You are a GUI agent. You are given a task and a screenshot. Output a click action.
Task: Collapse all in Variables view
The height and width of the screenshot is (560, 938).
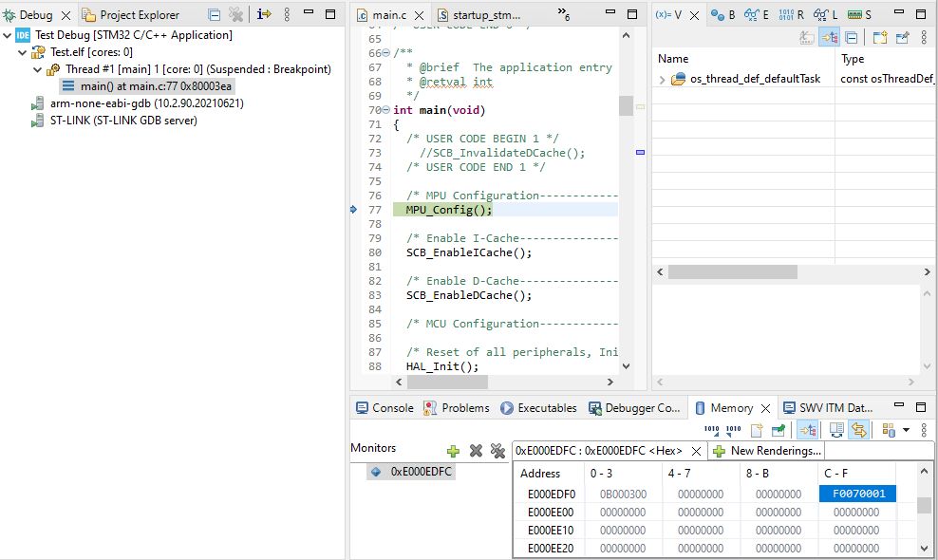tap(852, 38)
